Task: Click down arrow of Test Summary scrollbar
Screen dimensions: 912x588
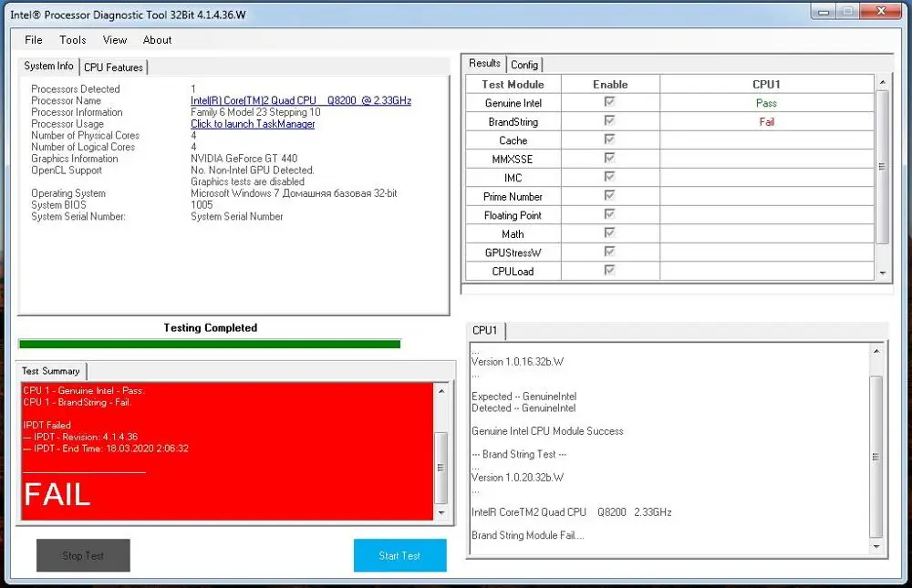Action: point(440,512)
